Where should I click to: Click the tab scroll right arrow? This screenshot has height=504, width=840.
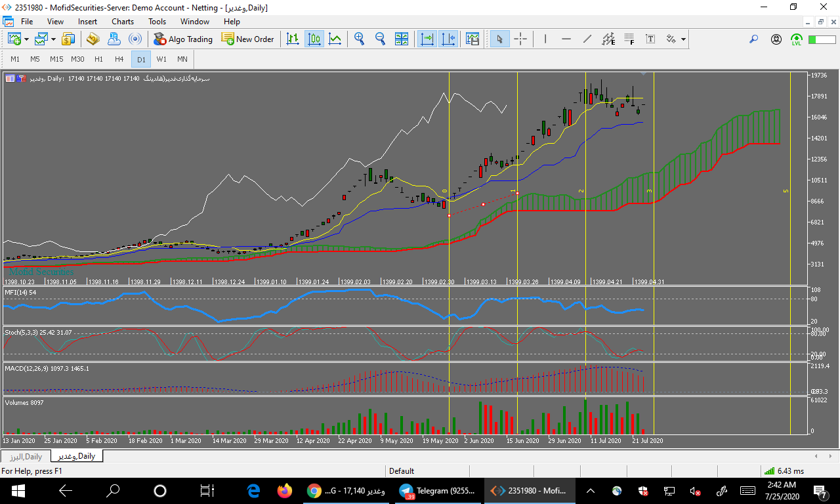coord(830,456)
